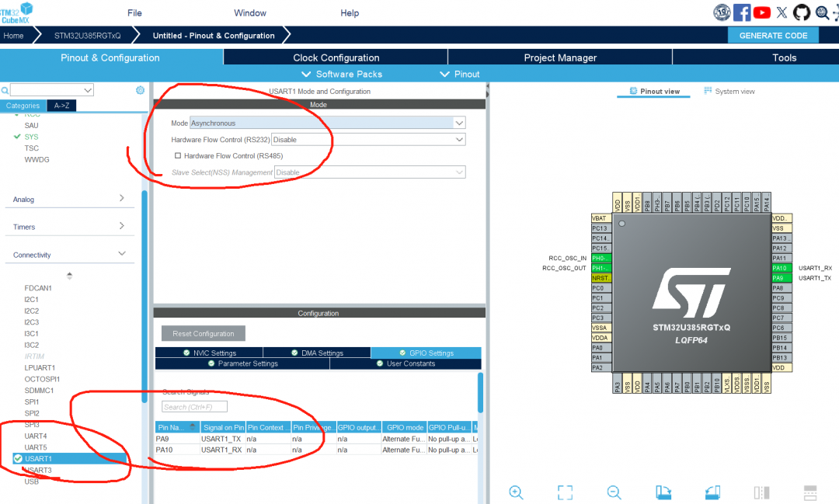The height and width of the screenshot is (504, 839).
Task: Select LPUART1 in the Connectivity list
Action: (40, 367)
